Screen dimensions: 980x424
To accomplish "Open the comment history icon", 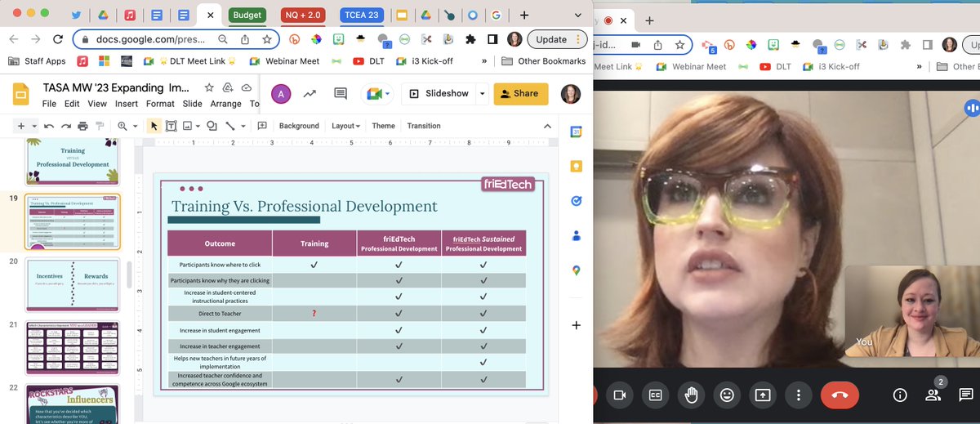I will pos(341,94).
